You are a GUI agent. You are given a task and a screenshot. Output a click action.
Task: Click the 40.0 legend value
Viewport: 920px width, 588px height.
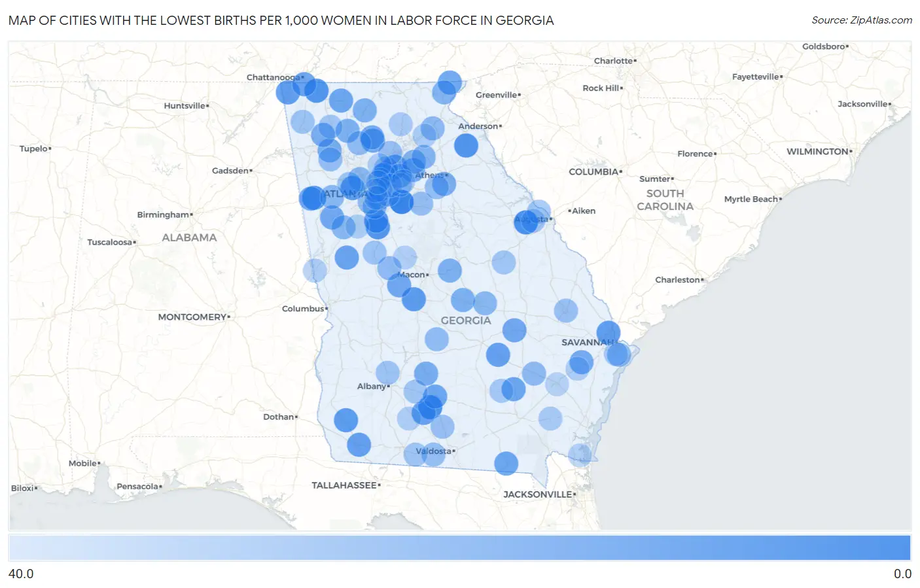tap(21, 574)
